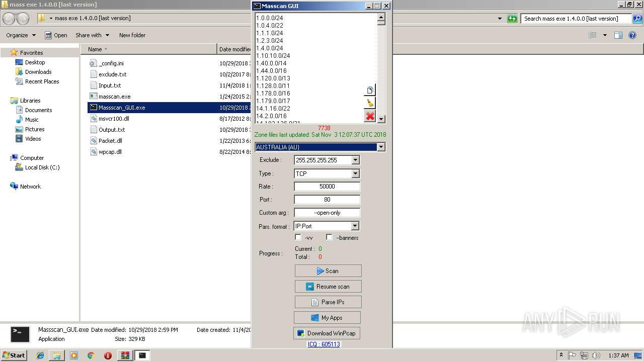Viewport: 644px width, 362px height.
Task: Open Opera from the taskbar
Action: [108, 355]
